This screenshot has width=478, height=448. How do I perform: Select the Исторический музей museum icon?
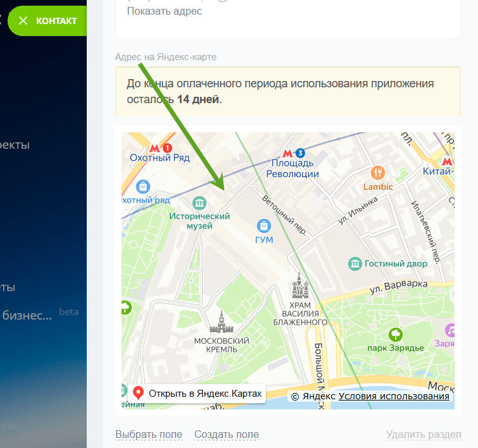(199, 203)
